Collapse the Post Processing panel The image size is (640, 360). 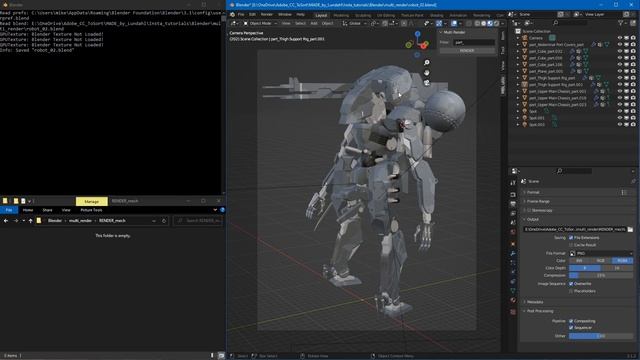coord(540,311)
